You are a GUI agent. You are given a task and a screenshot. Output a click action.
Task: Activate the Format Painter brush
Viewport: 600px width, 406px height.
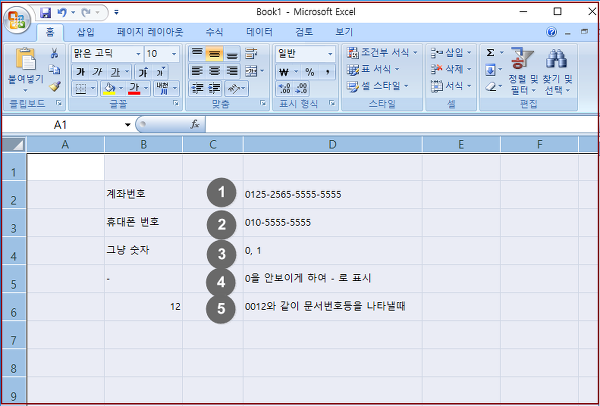[54, 86]
